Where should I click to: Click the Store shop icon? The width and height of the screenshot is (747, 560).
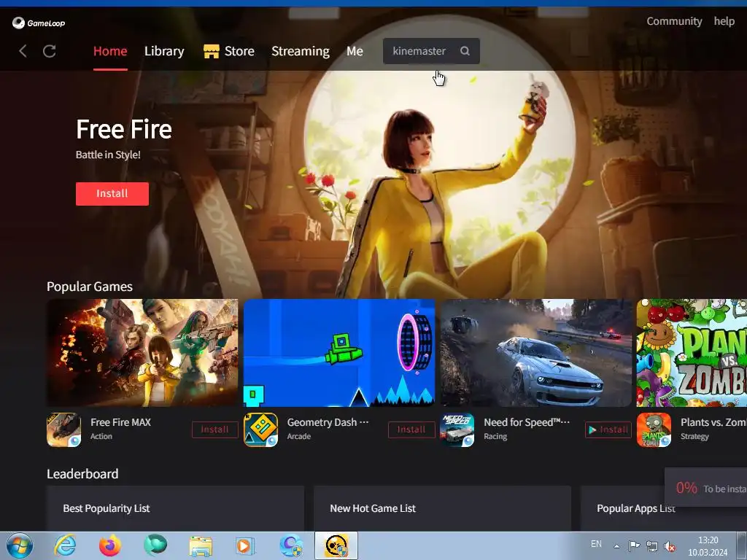click(211, 51)
